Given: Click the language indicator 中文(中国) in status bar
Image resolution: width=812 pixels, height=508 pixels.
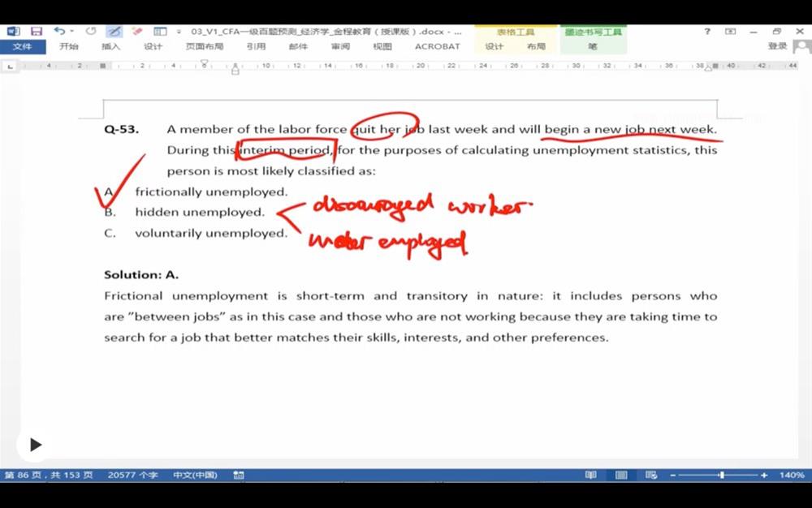Looking at the screenshot, I should tap(195, 475).
